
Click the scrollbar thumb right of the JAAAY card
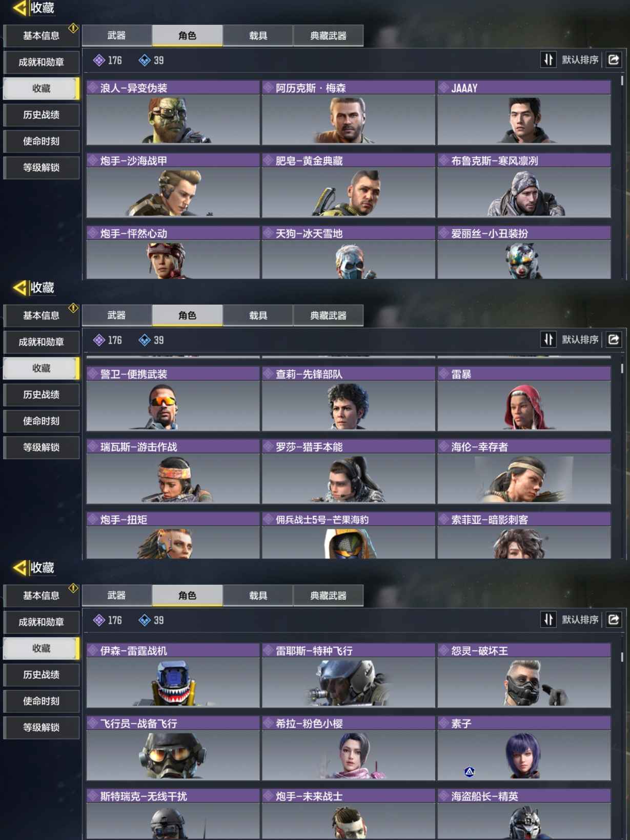click(622, 81)
